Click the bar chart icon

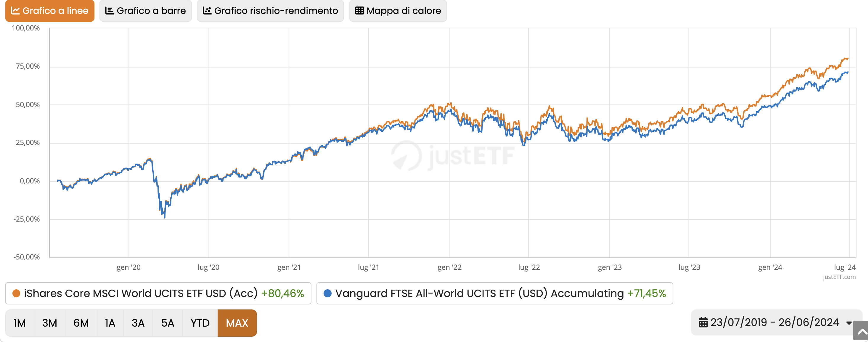(x=109, y=10)
